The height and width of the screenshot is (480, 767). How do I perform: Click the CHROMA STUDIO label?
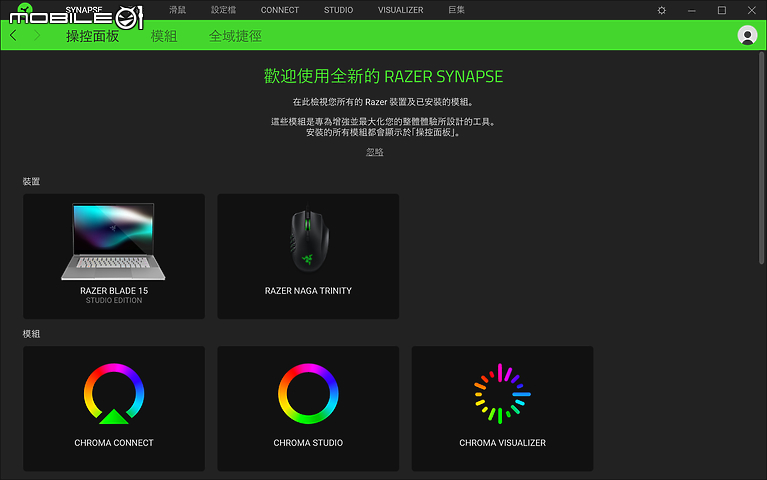tap(308, 443)
